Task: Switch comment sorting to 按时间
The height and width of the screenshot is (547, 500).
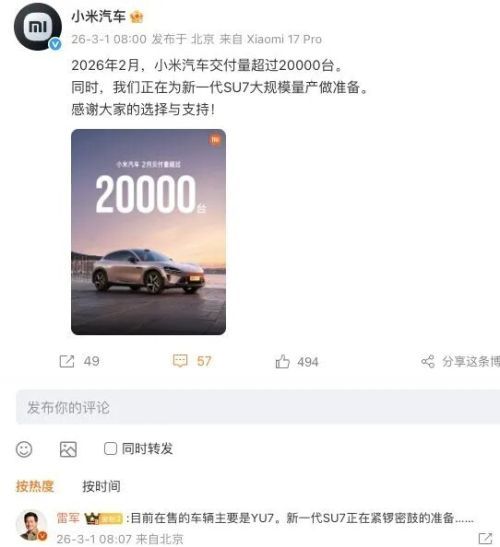Action: tap(102, 486)
